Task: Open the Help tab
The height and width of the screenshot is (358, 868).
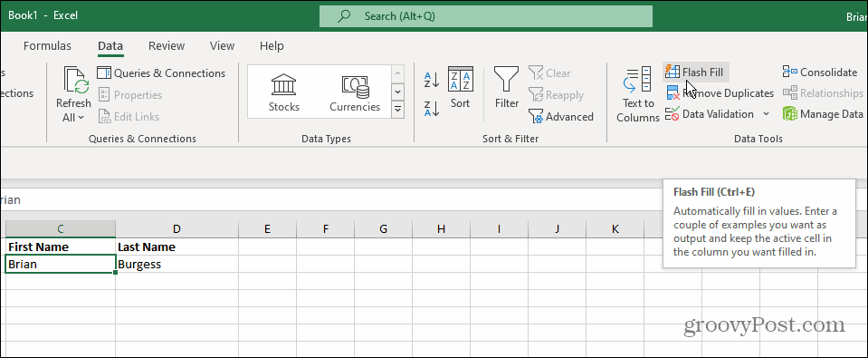Action: [272, 46]
